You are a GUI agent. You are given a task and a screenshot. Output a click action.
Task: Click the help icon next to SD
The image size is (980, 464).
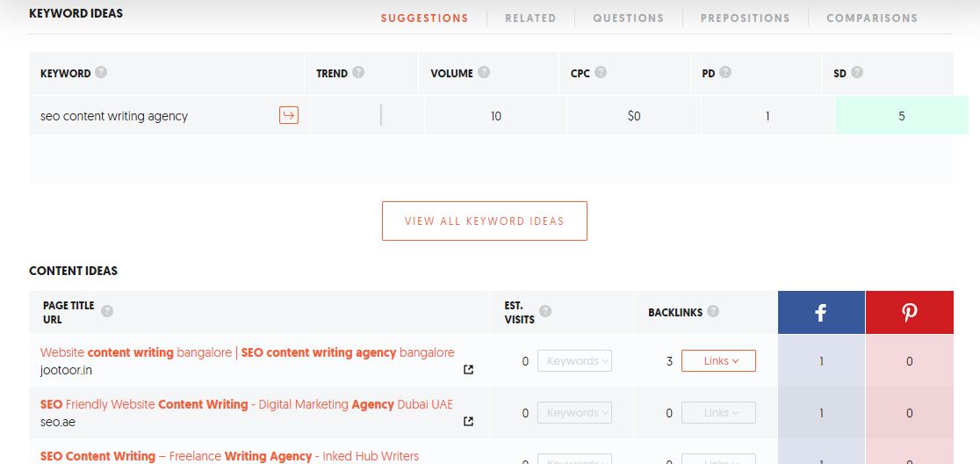pos(857,73)
